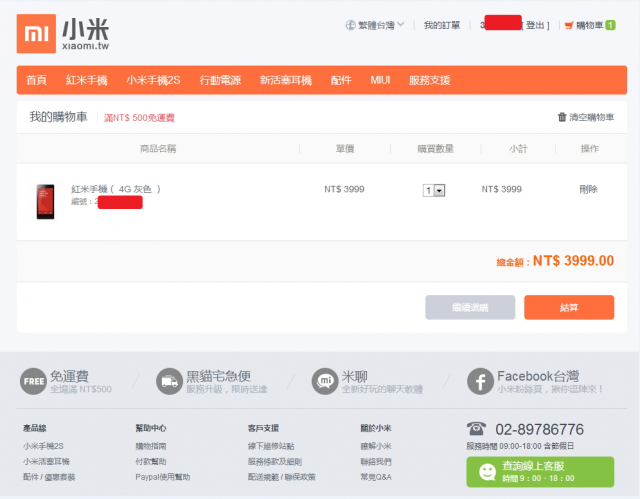Click the 購物車 link in header

[589, 25]
